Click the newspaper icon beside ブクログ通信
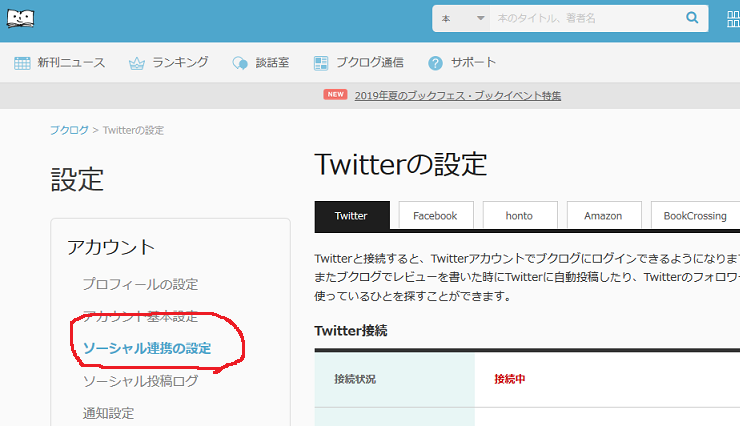 point(321,63)
